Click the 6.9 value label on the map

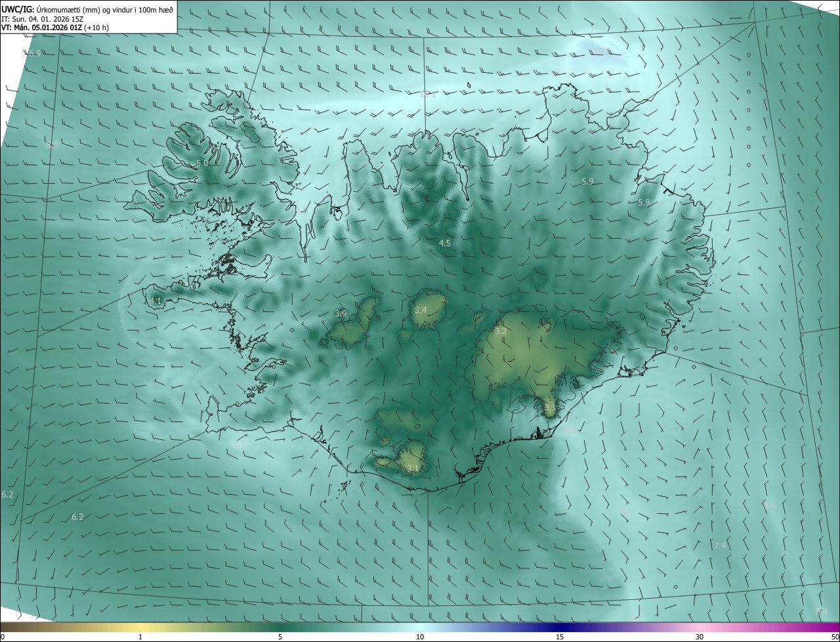35,53
